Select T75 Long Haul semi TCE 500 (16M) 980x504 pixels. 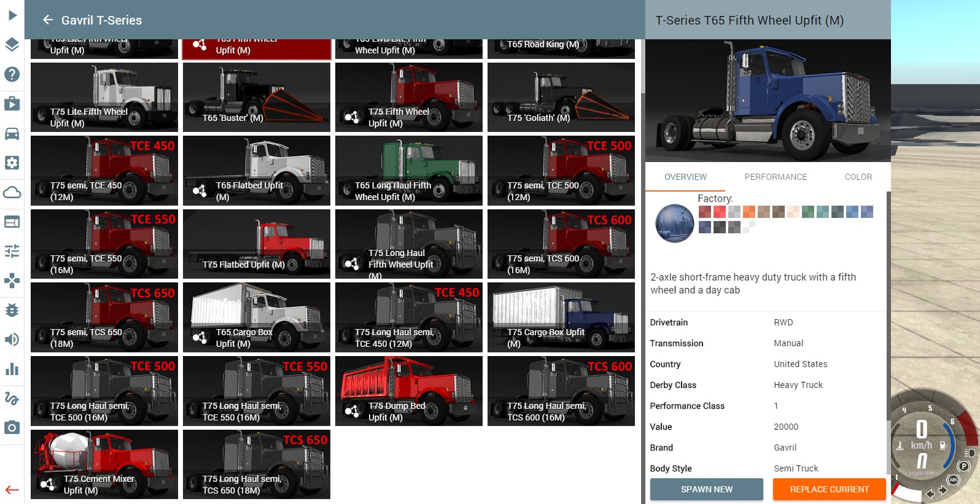[104, 391]
